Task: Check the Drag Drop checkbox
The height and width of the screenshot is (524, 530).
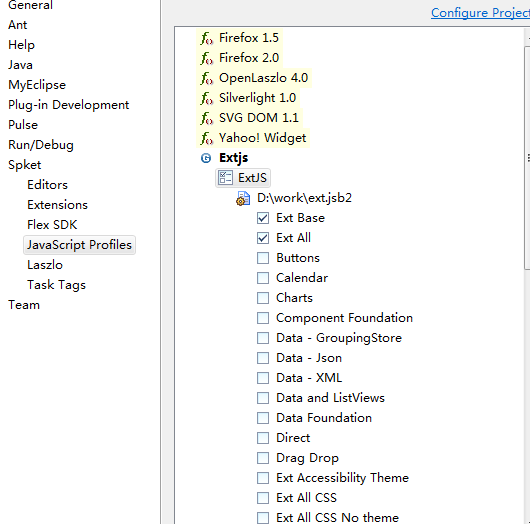Action: [x=263, y=458]
